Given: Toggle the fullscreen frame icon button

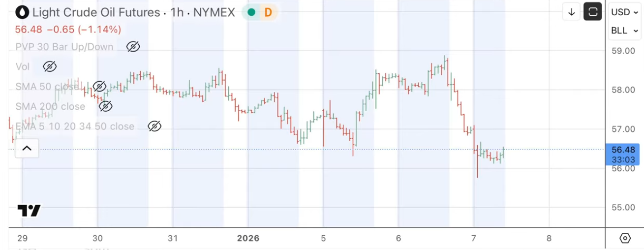Looking at the screenshot, I should click(x=593, y=12).
